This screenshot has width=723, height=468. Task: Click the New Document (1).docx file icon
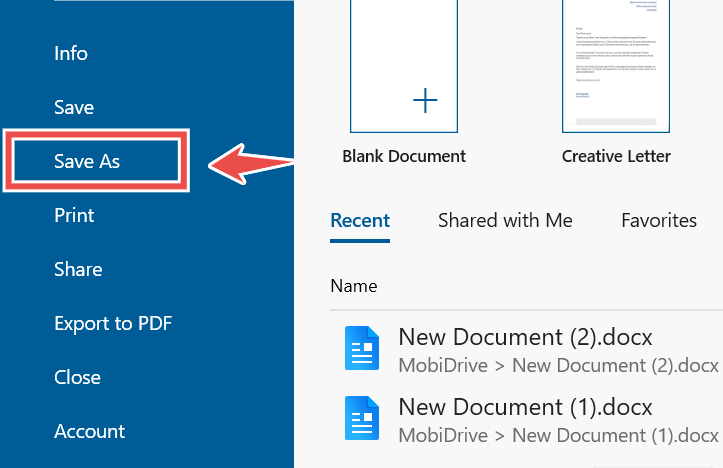point(362,419)
